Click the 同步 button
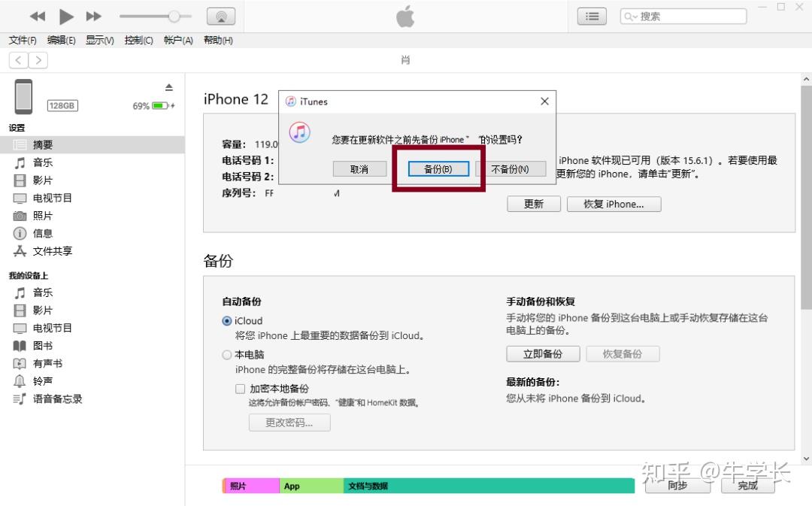 pyautogui.click(x=677, y=485)
